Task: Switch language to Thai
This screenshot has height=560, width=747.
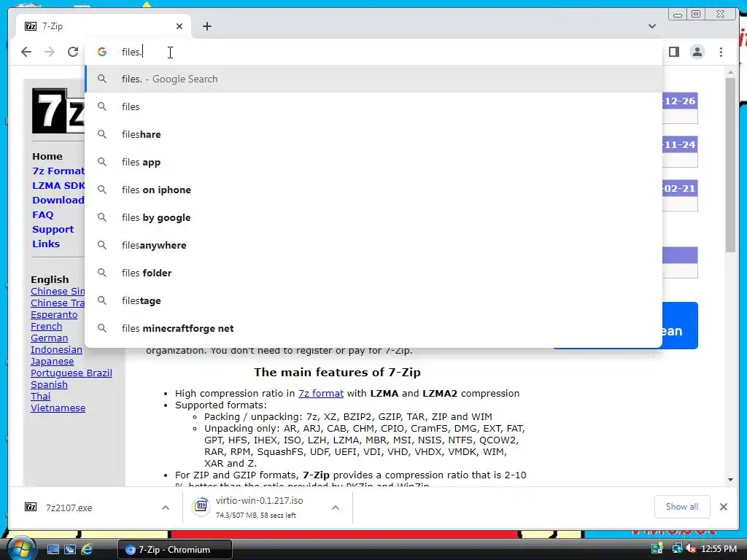Action: (x=41, y=396)
